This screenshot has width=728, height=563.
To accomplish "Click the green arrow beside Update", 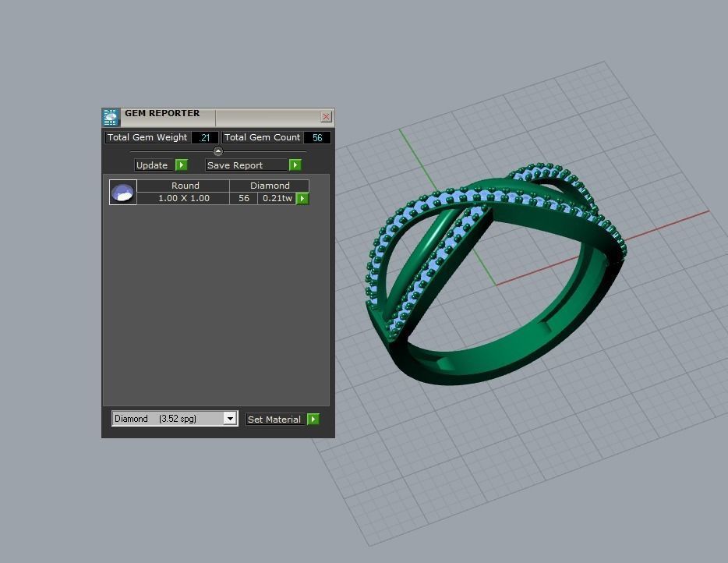I will click(x=182, y=165).
